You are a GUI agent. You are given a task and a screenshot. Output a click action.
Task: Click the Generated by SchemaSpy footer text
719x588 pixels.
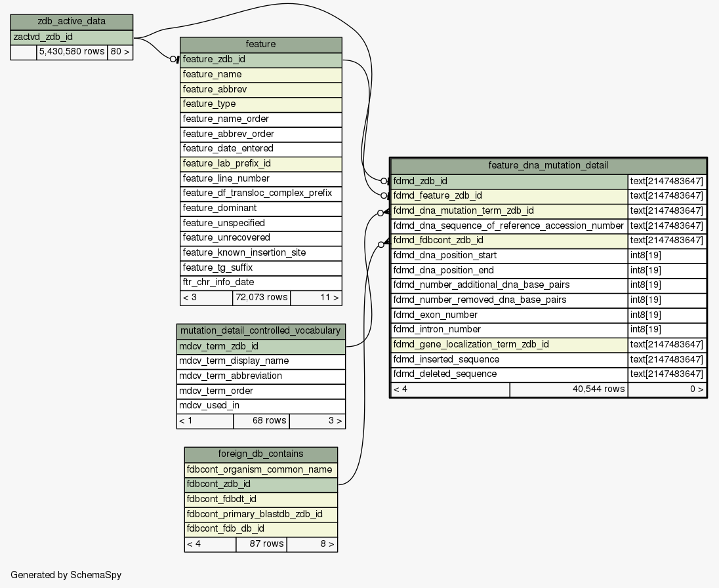tap(66, 575)
